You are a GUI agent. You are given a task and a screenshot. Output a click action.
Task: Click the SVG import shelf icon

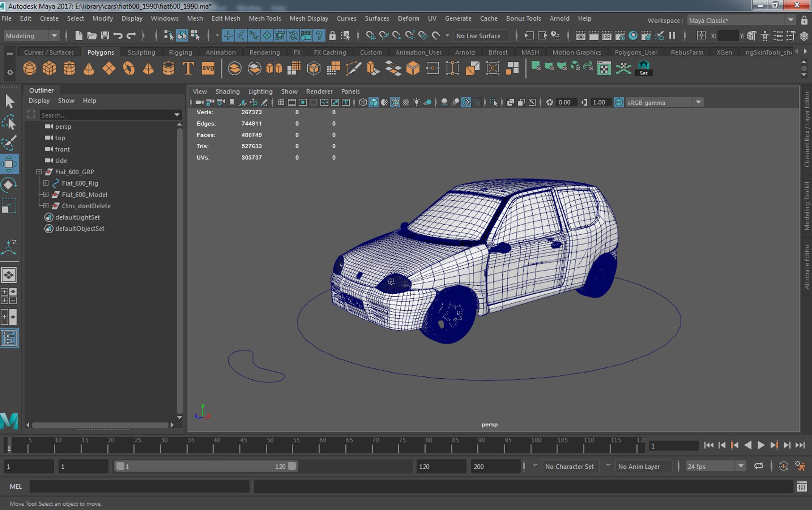[208, 68]
